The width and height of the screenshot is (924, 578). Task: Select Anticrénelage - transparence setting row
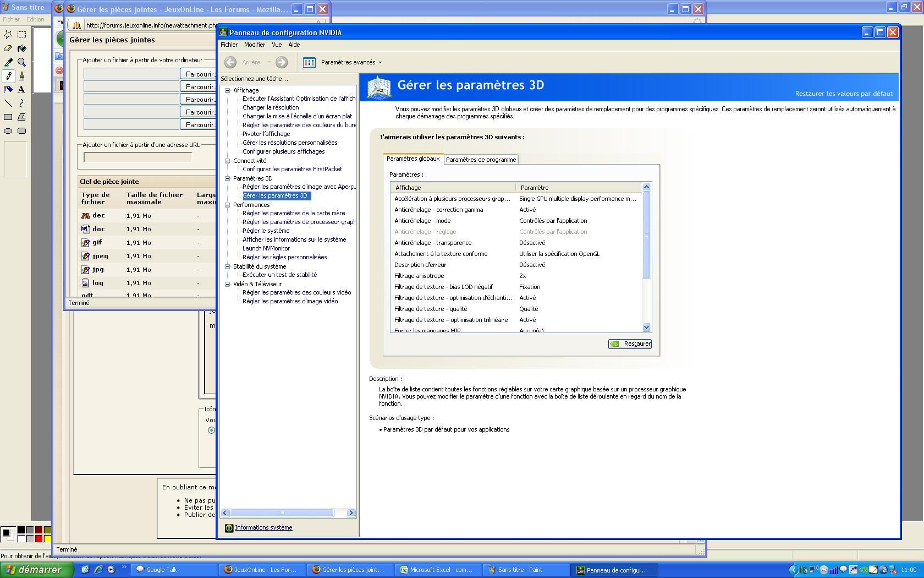516,243
